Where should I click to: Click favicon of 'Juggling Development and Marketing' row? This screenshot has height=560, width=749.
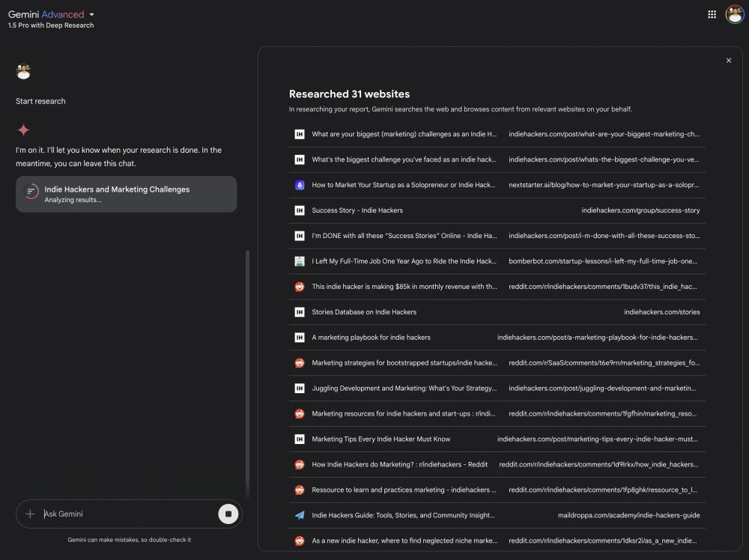(x=300, y=388)
